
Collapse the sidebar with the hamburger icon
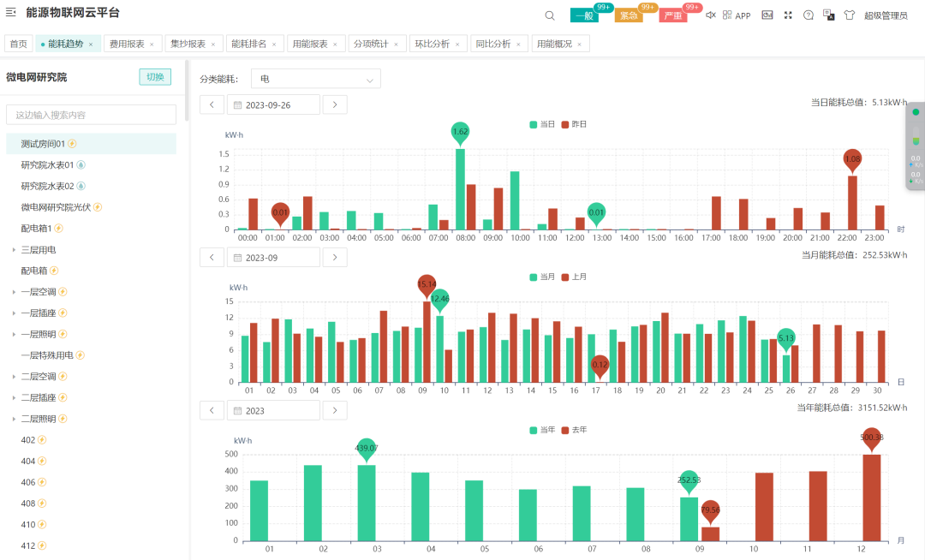(10, 12)
